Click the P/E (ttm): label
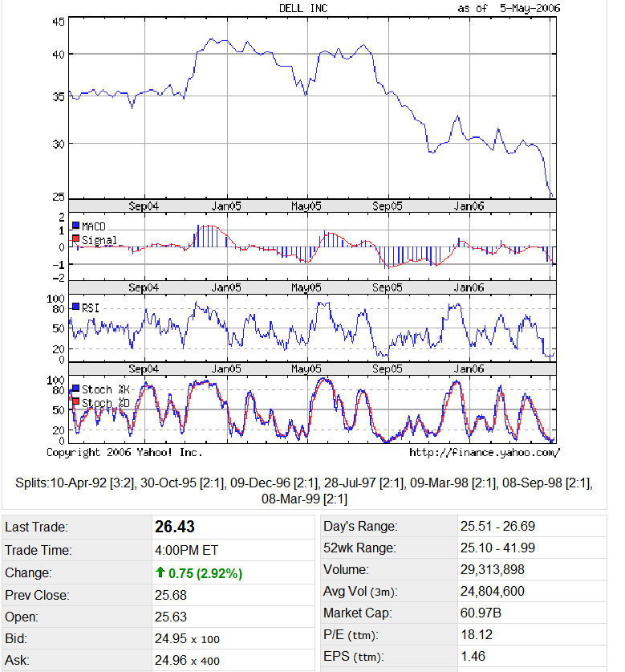625x672 pixels. click(351, 635)
